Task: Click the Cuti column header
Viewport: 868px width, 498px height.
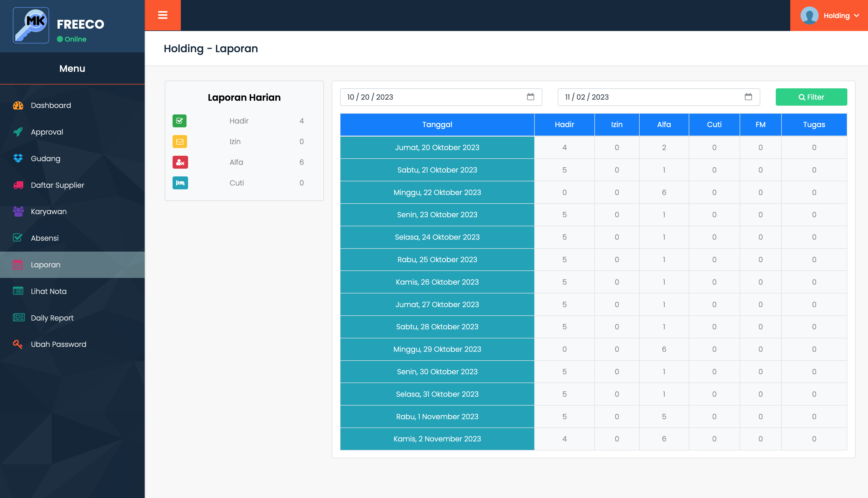Action: pyautogui.click(x=714, y=125)
